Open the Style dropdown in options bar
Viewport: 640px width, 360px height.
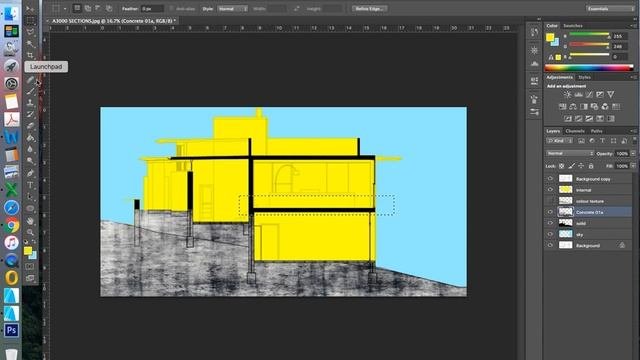(x=232, y=9)
